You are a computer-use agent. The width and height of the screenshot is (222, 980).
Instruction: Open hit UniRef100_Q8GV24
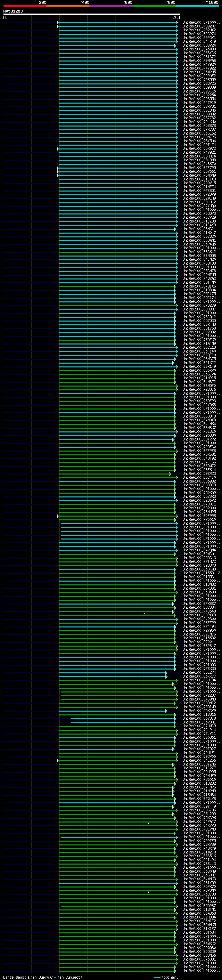(x=199, y=46)
